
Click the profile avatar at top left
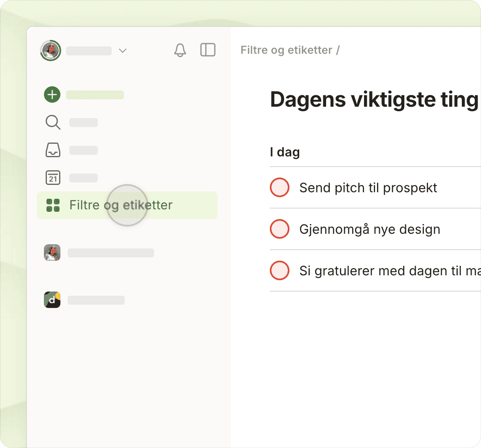click(x=51, y=51)
